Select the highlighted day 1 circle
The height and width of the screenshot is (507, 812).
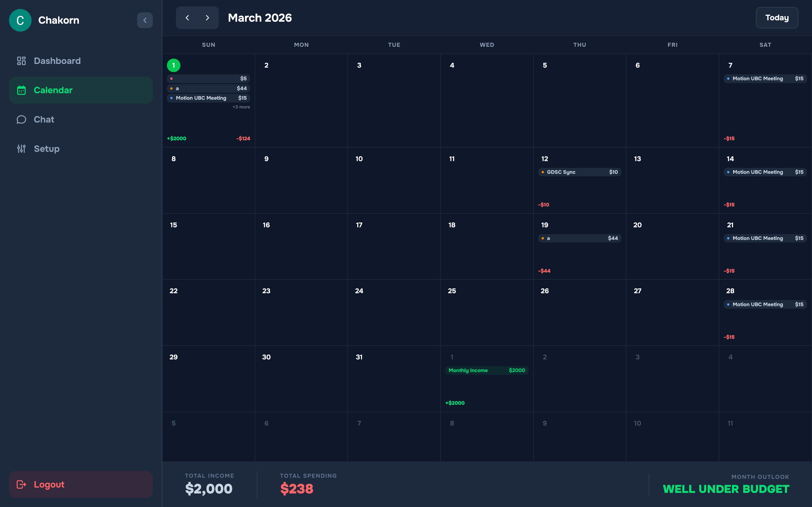tap(173, 65)
